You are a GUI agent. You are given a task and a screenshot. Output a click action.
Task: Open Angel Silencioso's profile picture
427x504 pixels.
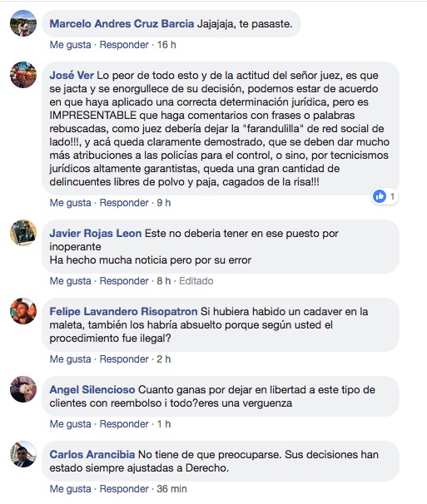point(23,389)
